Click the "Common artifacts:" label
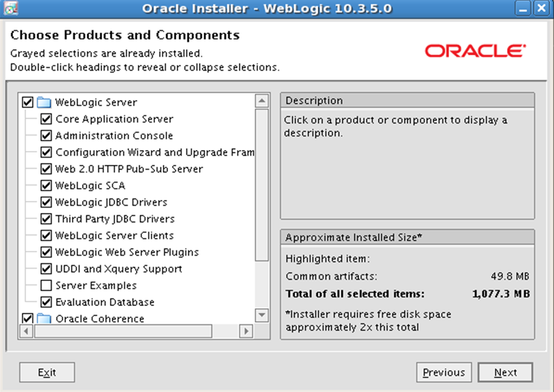Screen dimensions: 554x392 (331, 276)
